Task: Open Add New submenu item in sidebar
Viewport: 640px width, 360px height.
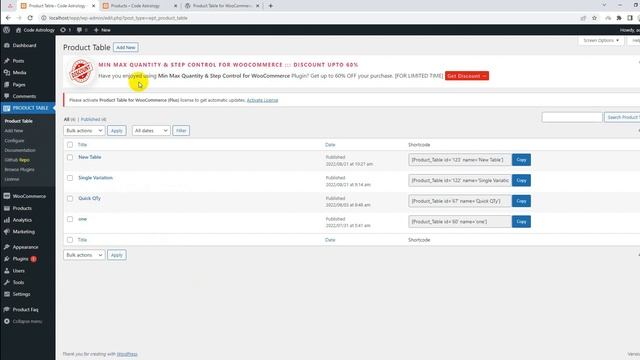Action: pos(14,131)
